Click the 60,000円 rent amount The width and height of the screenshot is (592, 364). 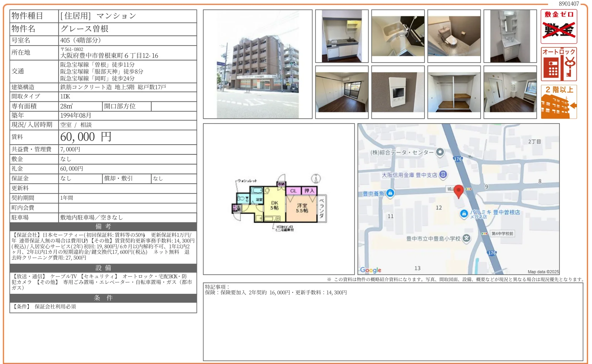[x=86, y=137]
